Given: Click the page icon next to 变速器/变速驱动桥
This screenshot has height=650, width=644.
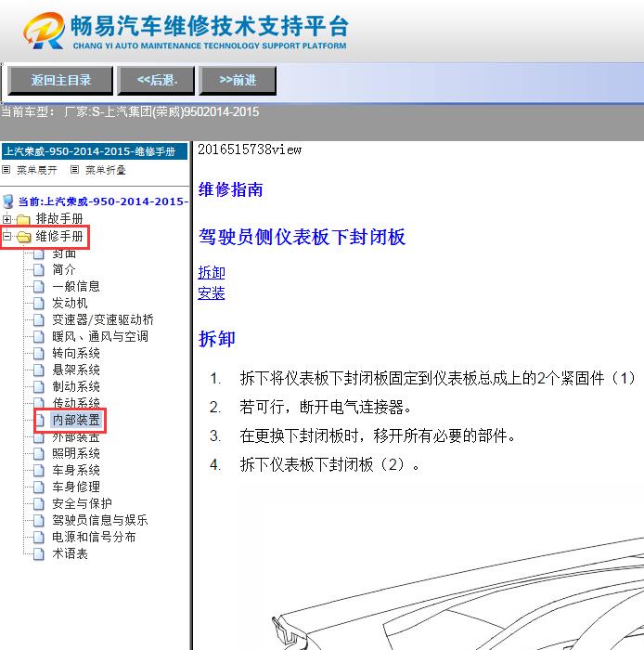Looking at the screenshot, I should [x=39, y=320].
